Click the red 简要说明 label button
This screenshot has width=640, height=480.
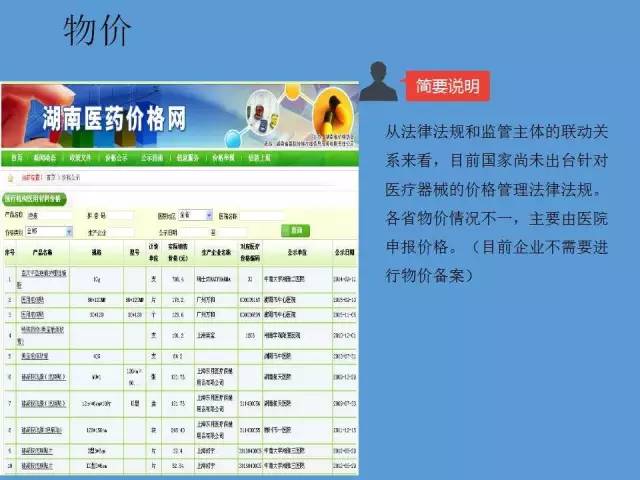coord(447,85)
